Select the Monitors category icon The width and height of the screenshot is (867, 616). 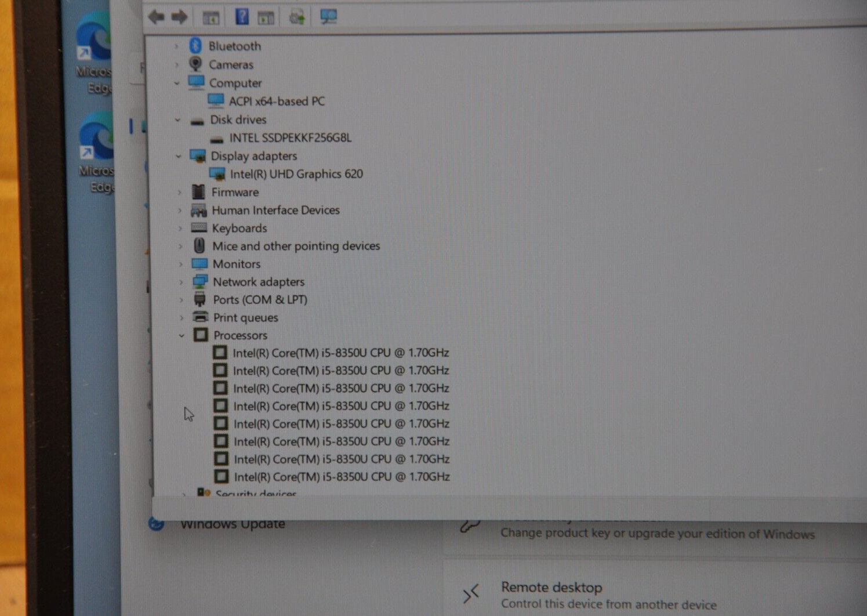point(199,264)
